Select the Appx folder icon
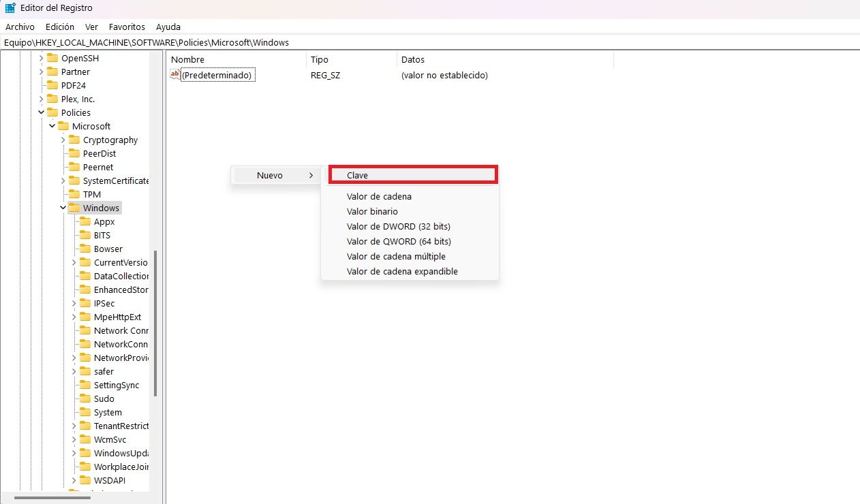The image size is (860, 504). pos(85,221)
